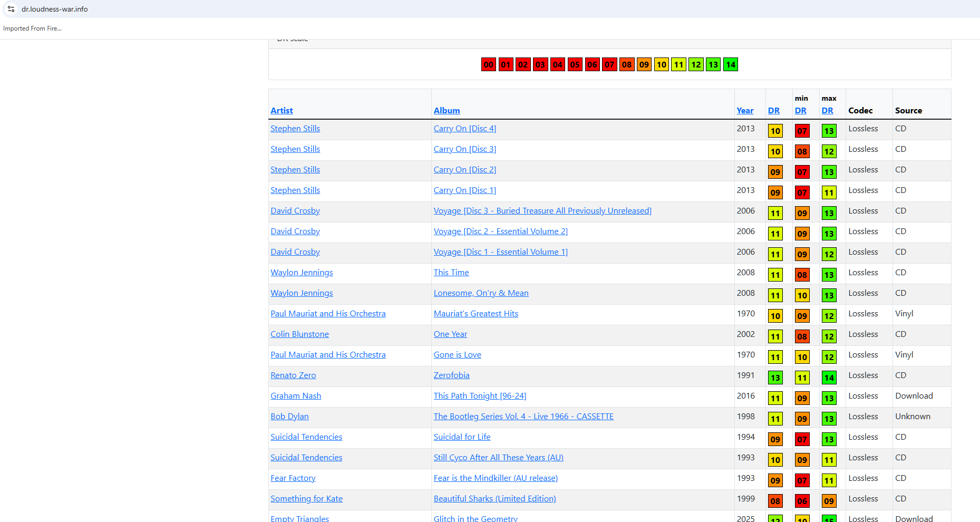Open Stephen Stills artist in Carry On Disc 1 row
This screenshot has height=522, width=980.
295,190
